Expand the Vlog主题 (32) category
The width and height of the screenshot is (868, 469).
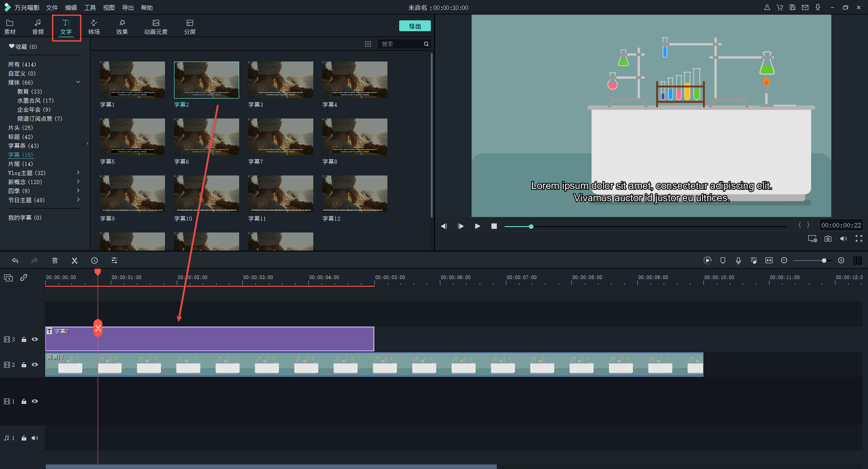click(78, 173)
